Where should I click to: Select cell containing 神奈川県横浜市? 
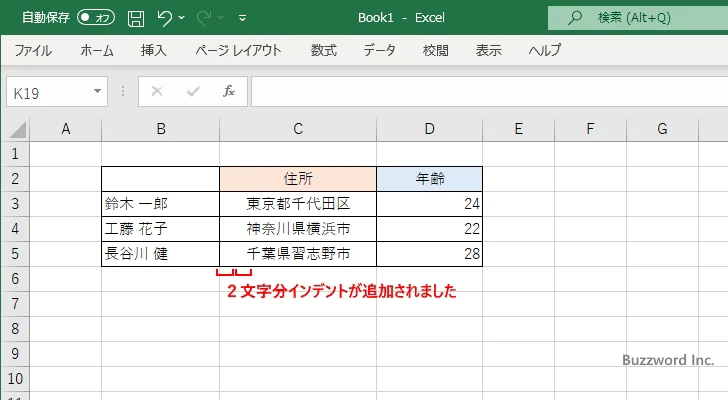coord(298,229)
